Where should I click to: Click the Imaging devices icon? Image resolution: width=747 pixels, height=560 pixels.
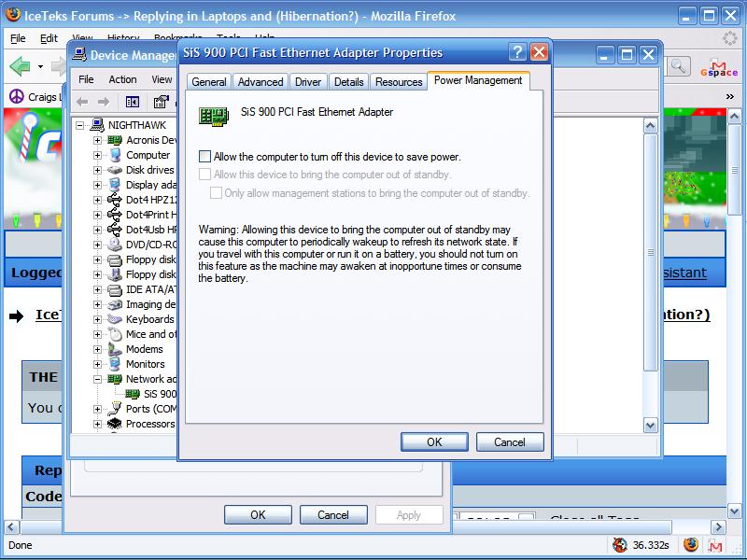[115, 304]
